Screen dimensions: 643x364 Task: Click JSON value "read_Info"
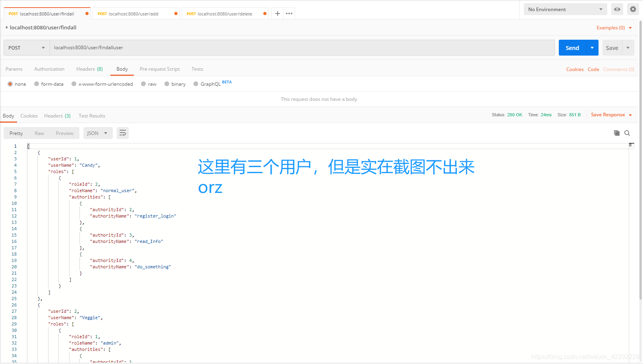coord(149,241)
